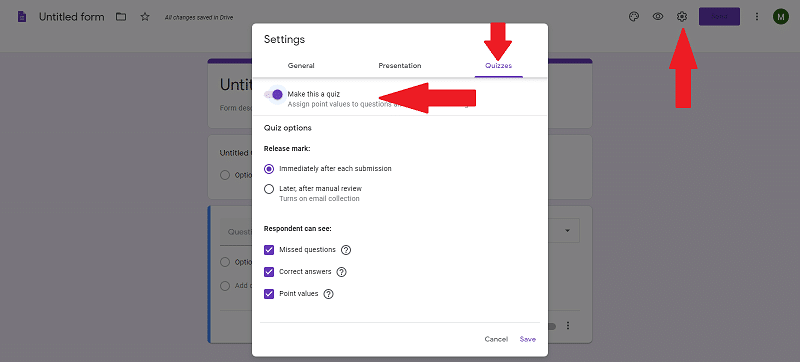Screen dimensions: 800x362
Task: Click 'Turns on email collection' text
Action: point(319,198)
